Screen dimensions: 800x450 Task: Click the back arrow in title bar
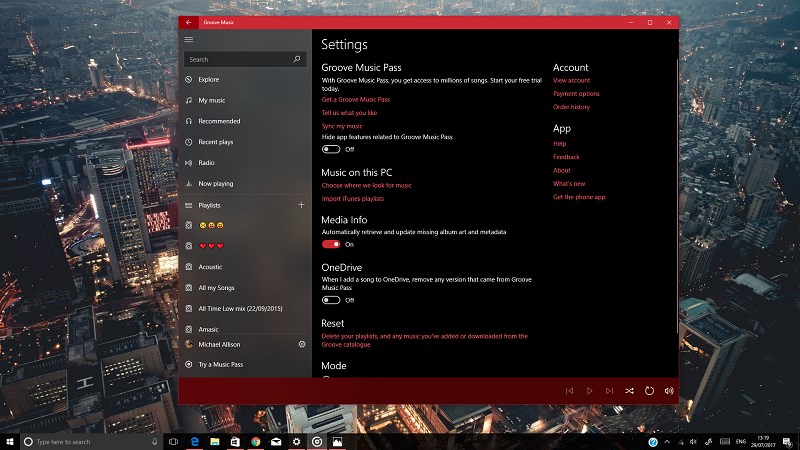189,22
